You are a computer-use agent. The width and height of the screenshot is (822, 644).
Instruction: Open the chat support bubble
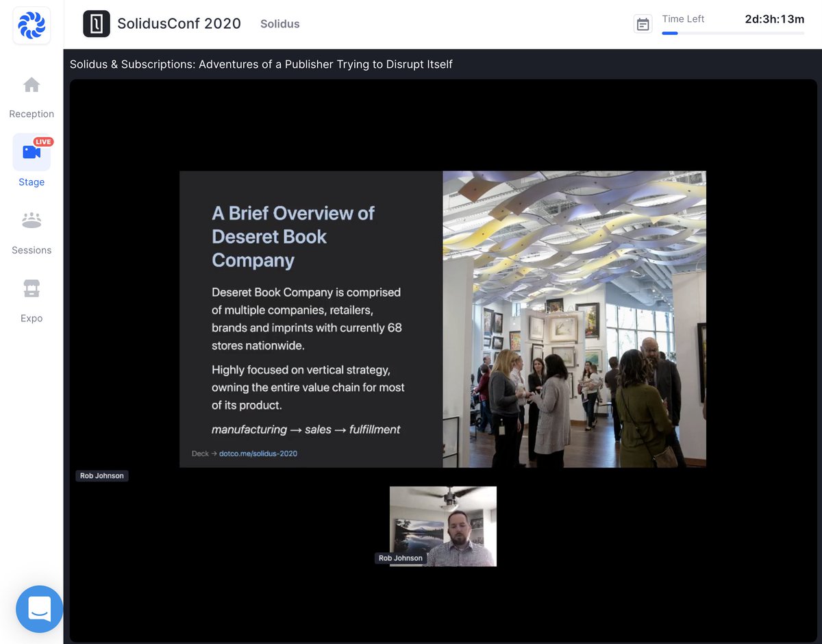point(40,609)
